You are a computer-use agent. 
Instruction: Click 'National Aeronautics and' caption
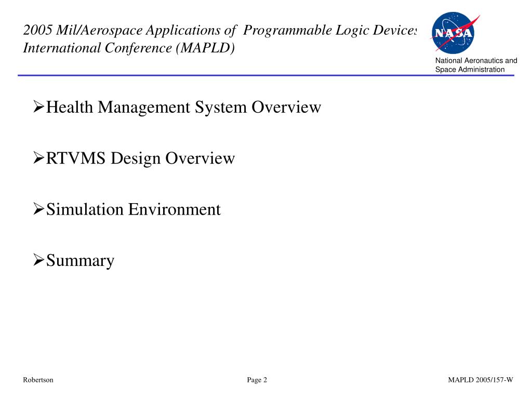476,60
